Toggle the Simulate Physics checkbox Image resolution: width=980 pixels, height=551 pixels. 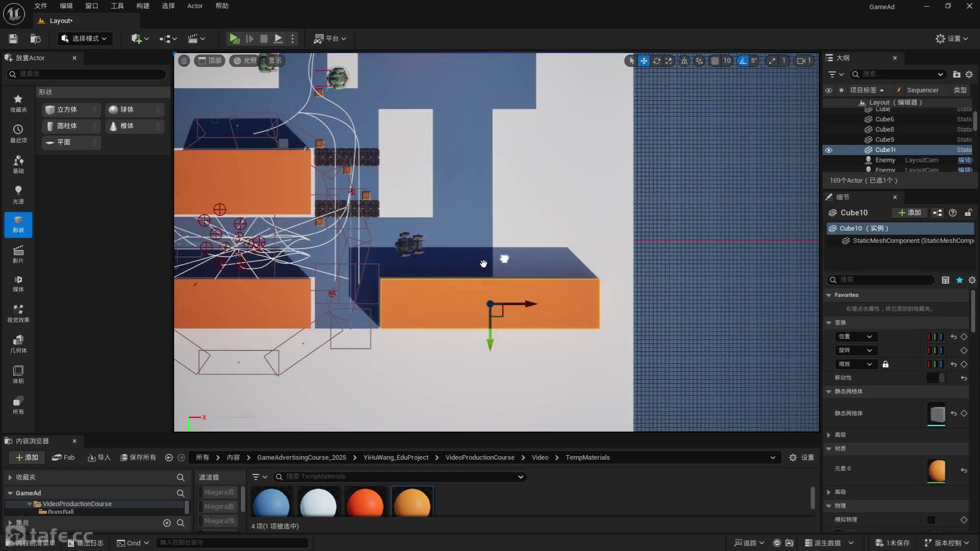931,519
